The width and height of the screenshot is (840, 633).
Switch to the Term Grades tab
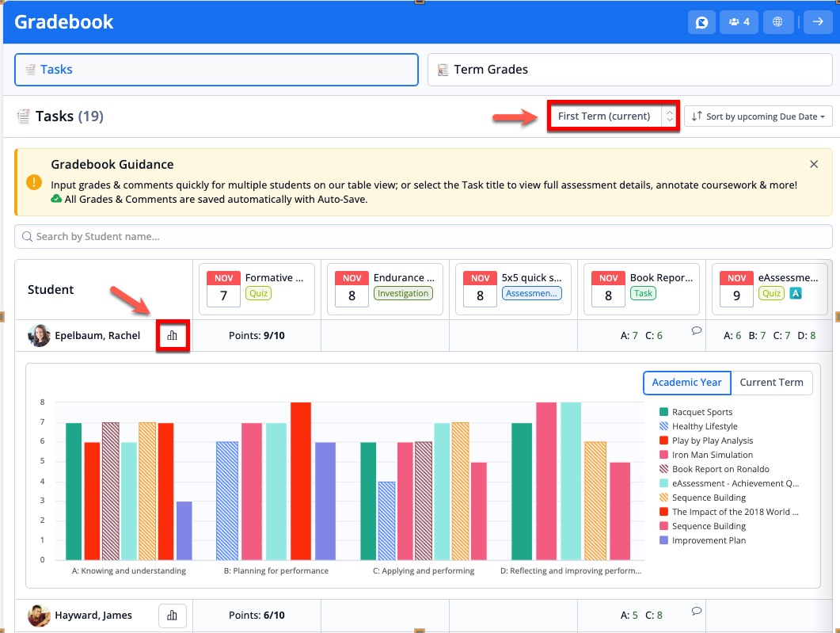(x=629, y=70)
